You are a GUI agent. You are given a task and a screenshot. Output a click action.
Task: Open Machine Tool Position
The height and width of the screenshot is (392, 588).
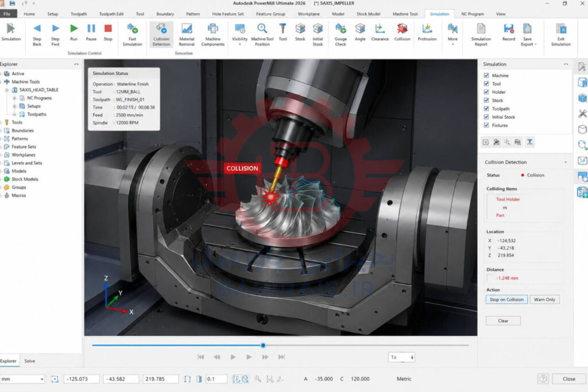262,34
